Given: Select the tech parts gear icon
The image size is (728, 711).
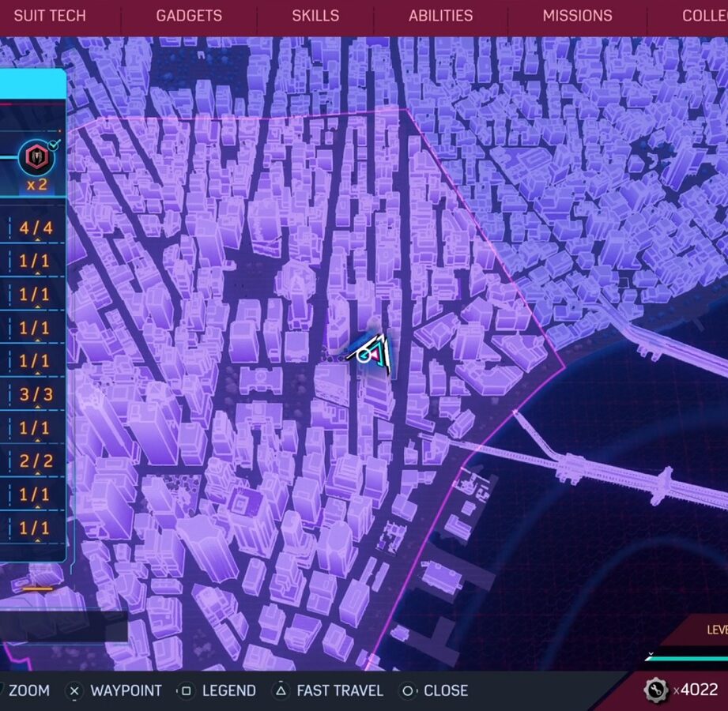Looking at the screenshot, I should pyautogui.click(x=656, y=690).
